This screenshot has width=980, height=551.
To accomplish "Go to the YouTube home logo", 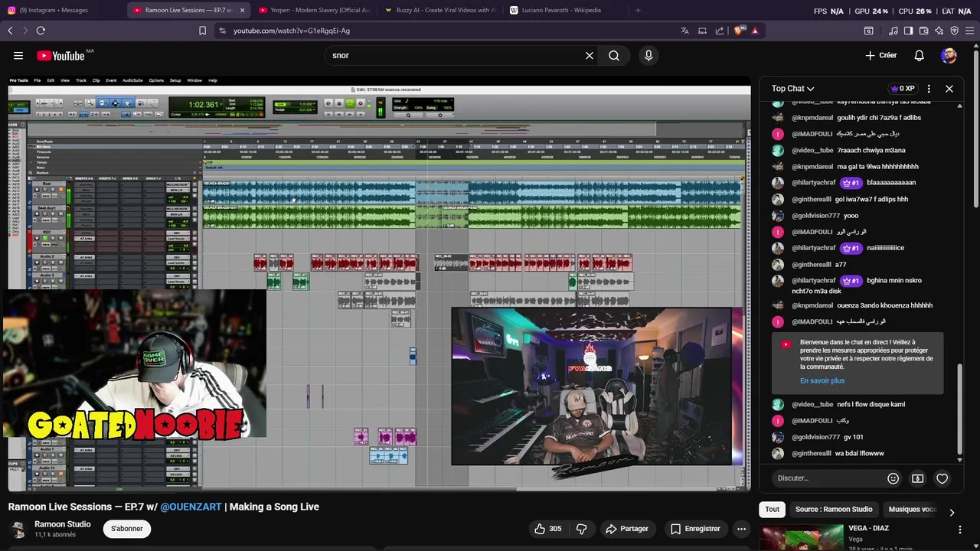I will (x=60, y=55).
